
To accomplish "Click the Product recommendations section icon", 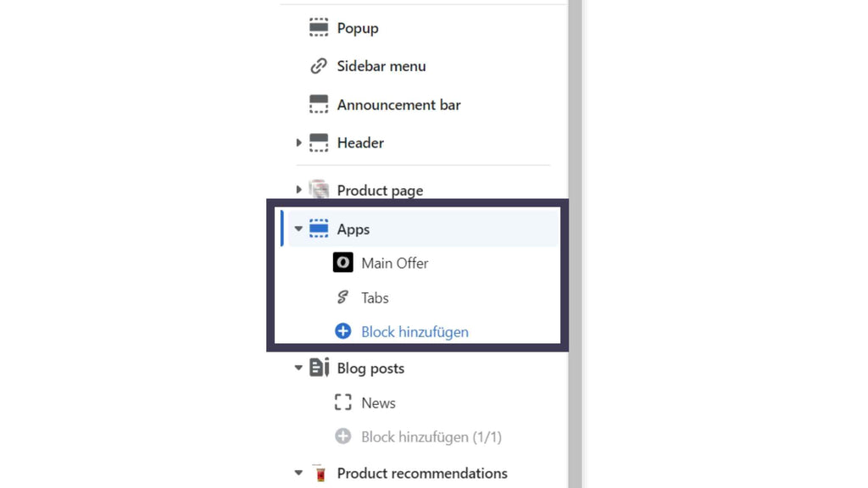I will point(319,473).
